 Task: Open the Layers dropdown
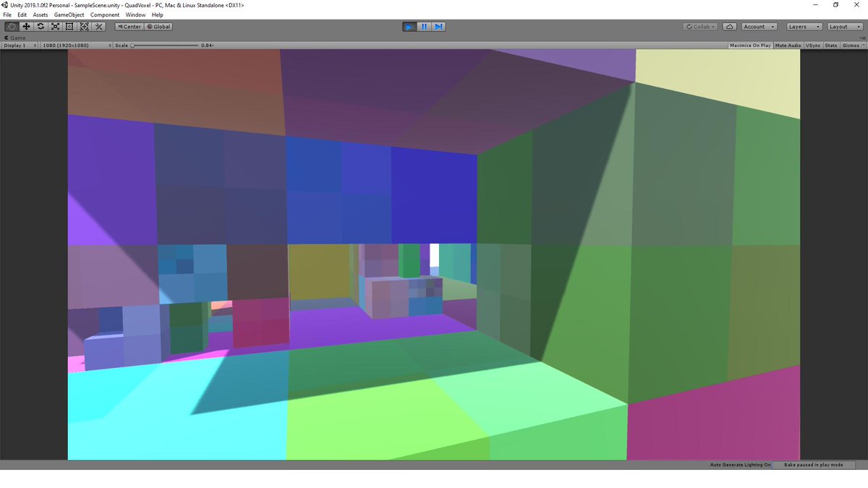coord(804,27)
